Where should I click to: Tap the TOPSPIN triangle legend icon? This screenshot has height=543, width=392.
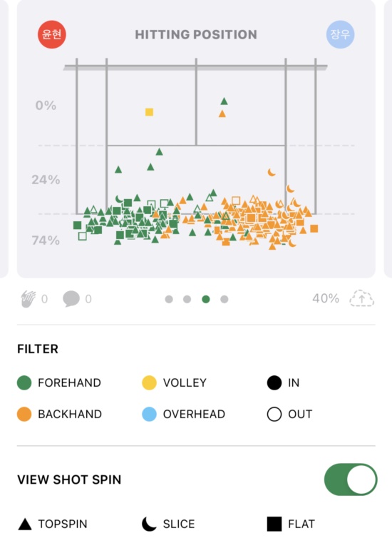[24, 524]
